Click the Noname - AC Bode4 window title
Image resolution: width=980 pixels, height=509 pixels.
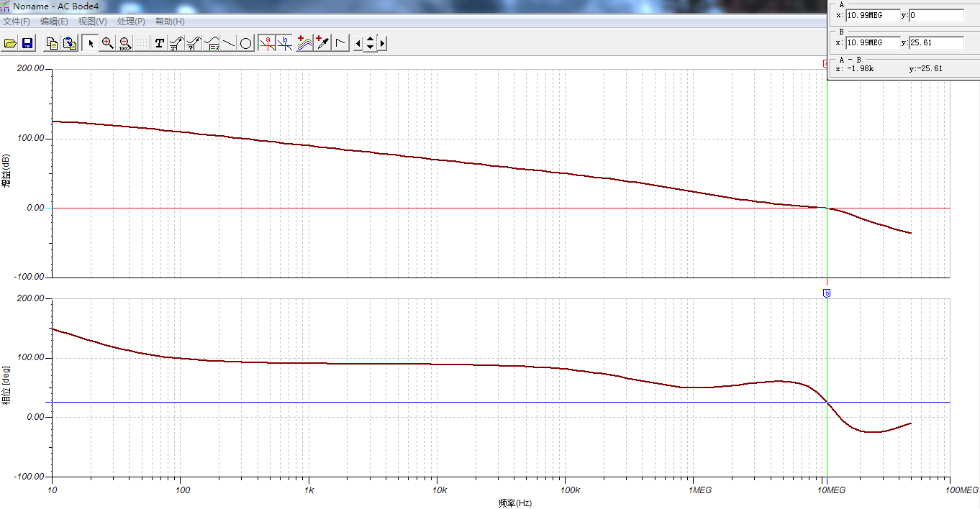point(55,6)
